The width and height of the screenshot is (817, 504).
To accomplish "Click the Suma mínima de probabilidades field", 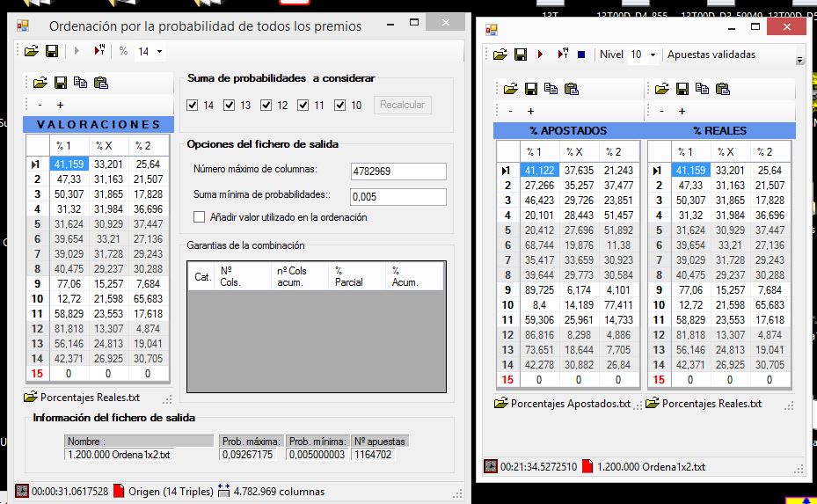I will point(398,196).
